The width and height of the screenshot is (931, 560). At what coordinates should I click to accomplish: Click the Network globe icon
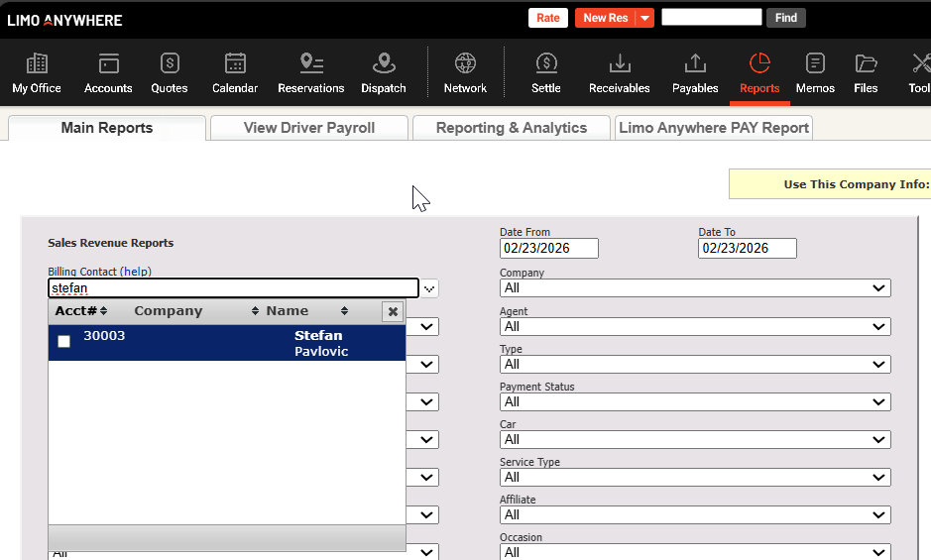465,65
